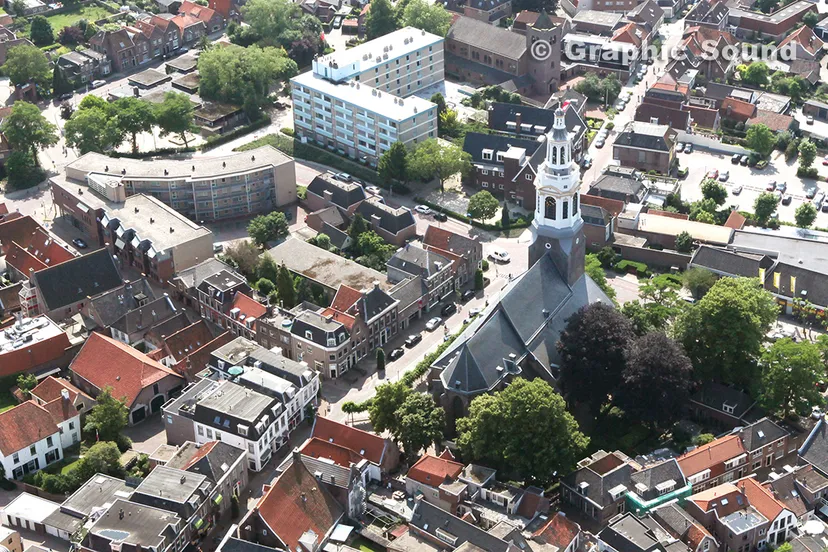828x552 pixels.
Task: Click the large green tree below church
Action: click(x=522, y=430)
